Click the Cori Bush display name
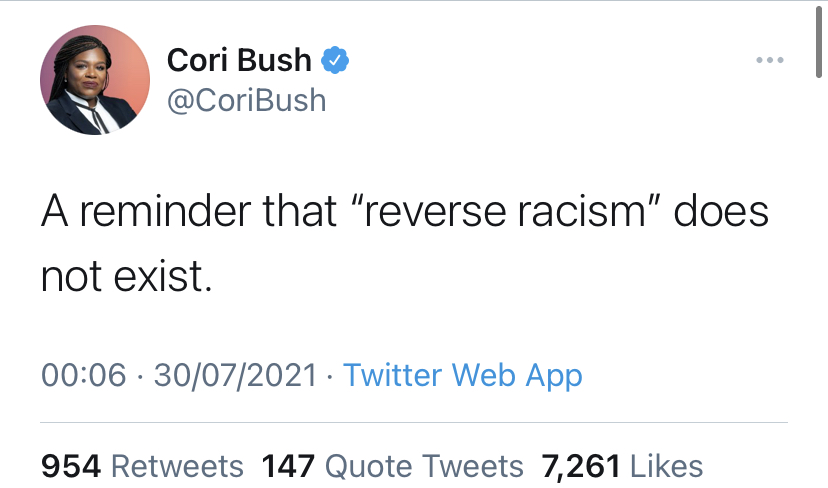 [x=239, y=61]
